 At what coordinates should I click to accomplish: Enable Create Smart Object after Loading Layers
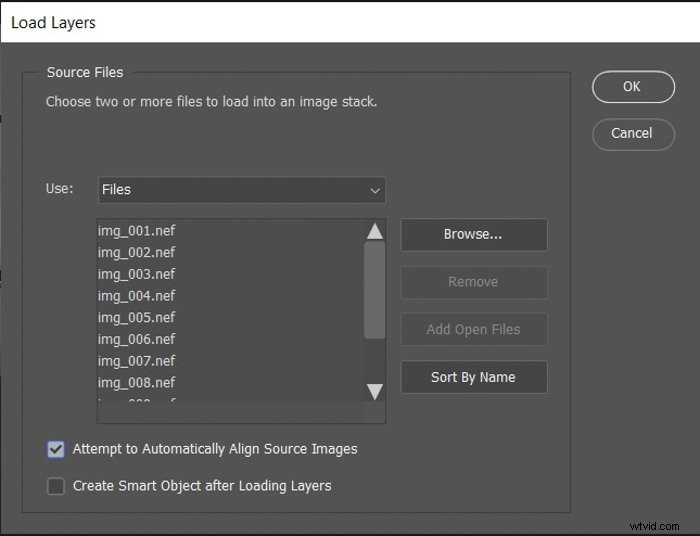(56, 486)
